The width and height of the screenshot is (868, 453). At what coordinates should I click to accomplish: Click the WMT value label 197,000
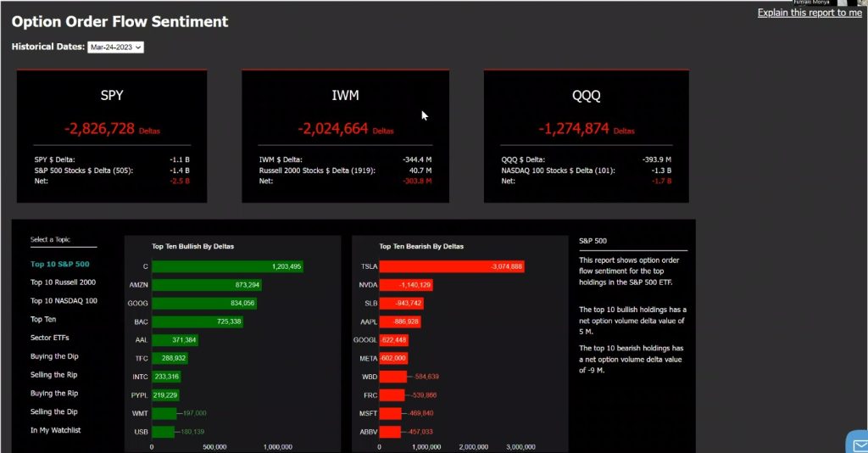pyautogui.click(x=194, y=413)
